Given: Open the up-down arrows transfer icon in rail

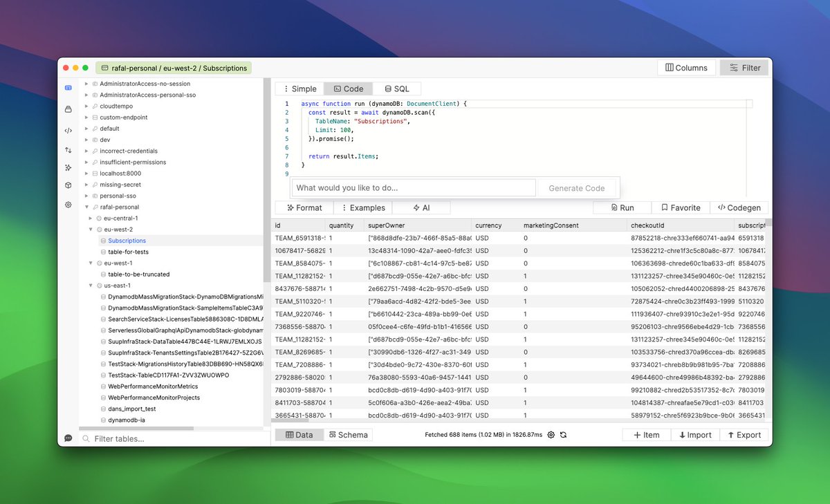Looking at the screenshot, I should pos(68,149).
